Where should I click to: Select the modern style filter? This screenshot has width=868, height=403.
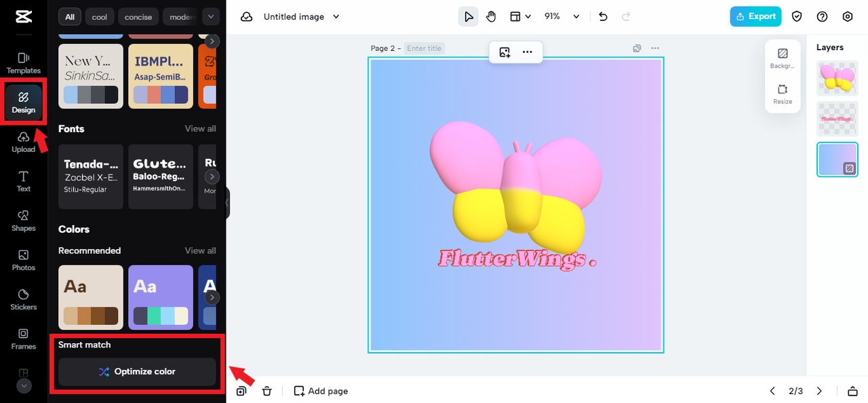tap(180, 16)
